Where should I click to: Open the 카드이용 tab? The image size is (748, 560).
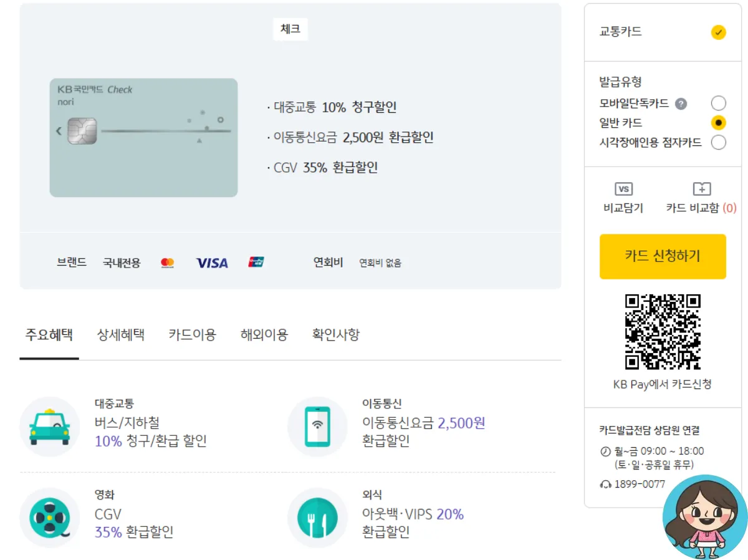point(193,335)
